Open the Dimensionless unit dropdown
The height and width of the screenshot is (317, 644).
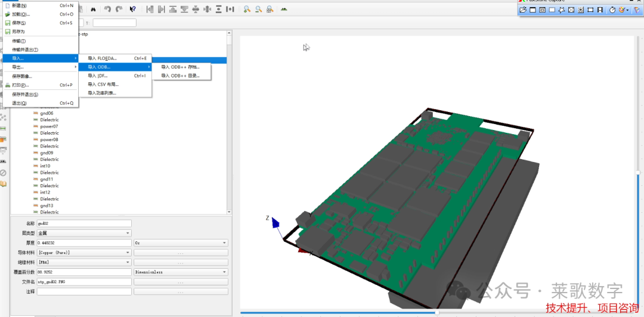[x=181, y=272]
